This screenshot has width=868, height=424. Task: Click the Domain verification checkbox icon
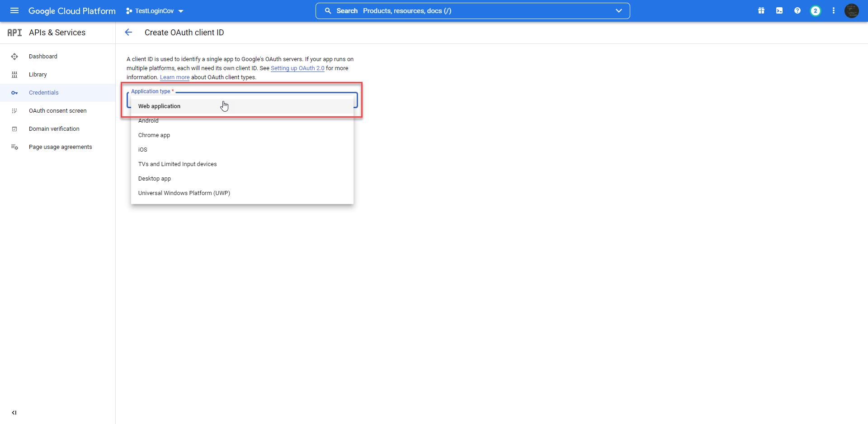click(14, 129)
